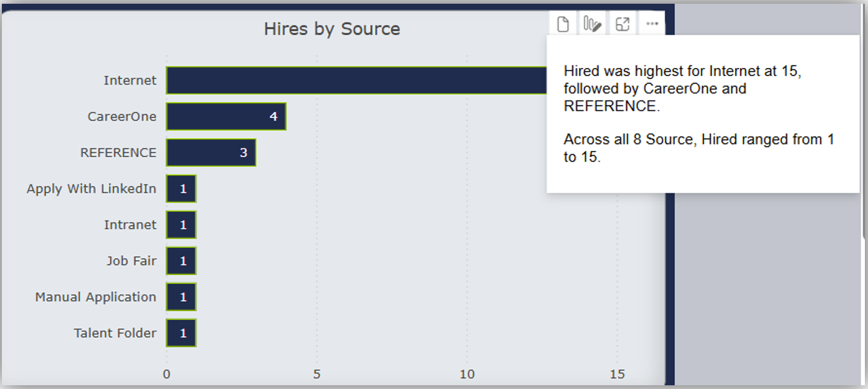This screenshot has width=868, height=389.
Task: Select the Manual Application bar
Action: point(181,297)
